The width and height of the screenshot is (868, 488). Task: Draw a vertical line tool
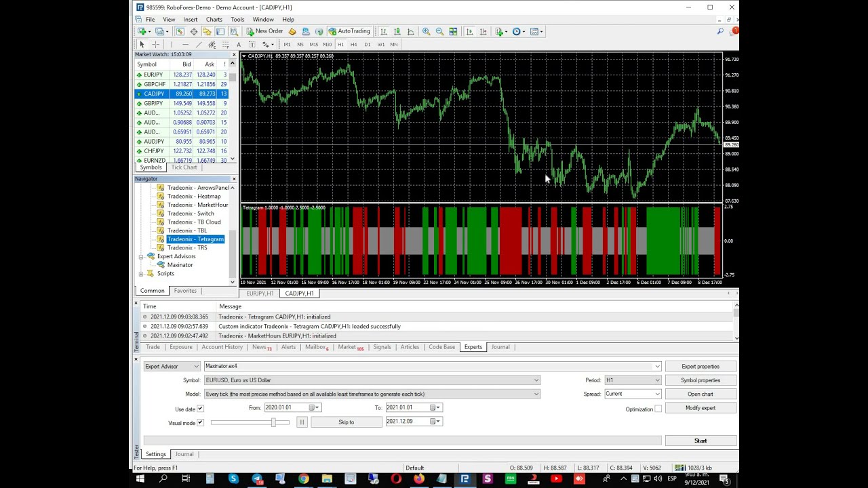pos(172,45)
